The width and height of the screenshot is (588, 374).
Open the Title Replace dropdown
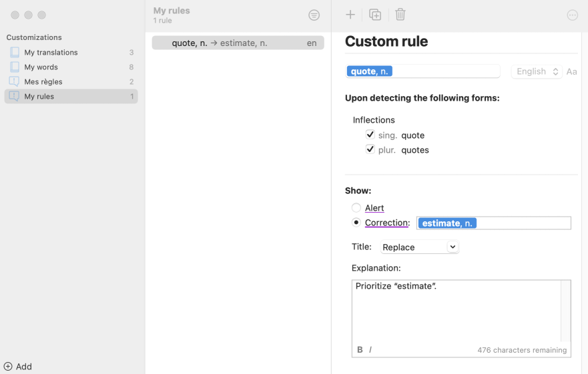(x=420, y=247)
